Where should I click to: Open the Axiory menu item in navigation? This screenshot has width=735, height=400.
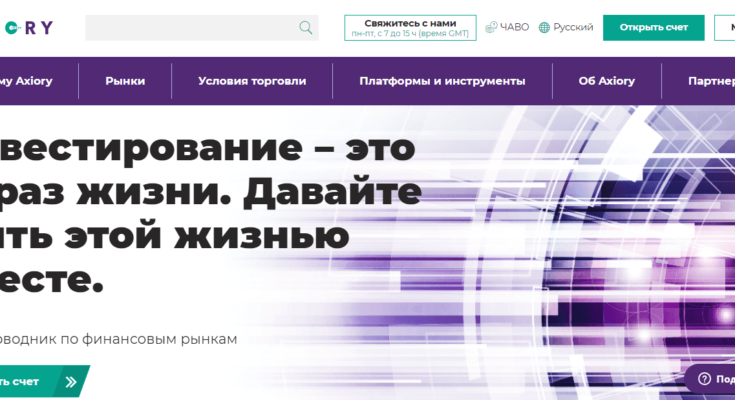pyautogui.click(x=26, y=81)
